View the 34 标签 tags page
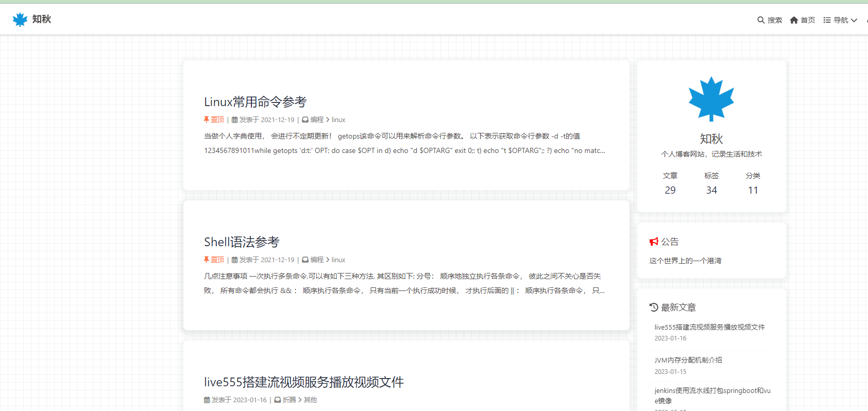This screenshot has width=868, height=411. click(x=711, y=184)
